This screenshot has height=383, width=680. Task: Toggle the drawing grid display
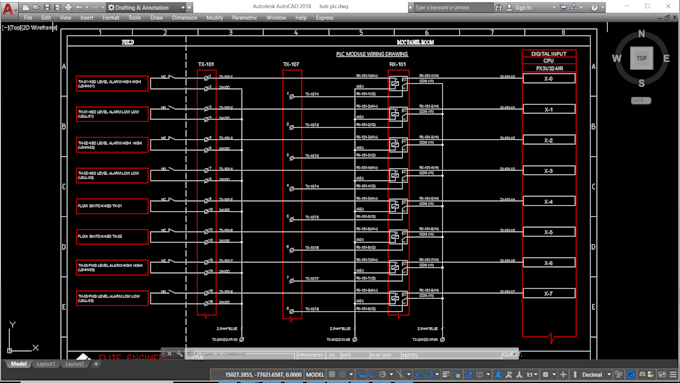(331, 375)
